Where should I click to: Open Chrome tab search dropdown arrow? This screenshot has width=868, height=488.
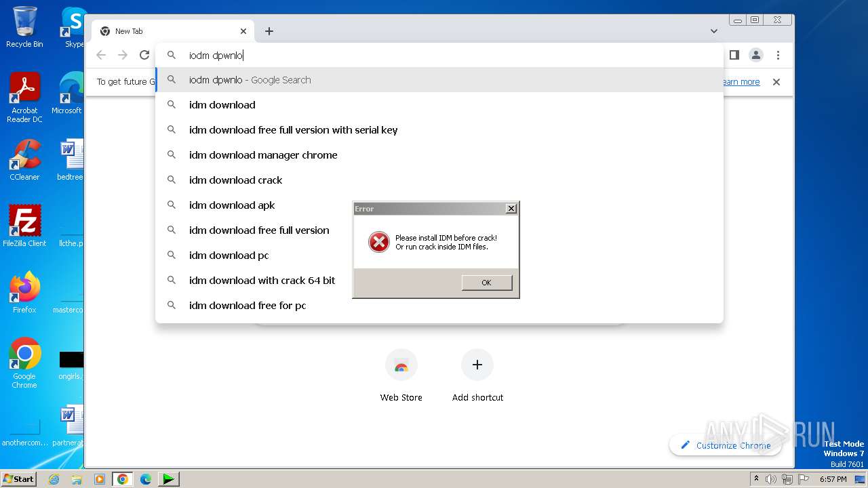(x=714, y=31)
